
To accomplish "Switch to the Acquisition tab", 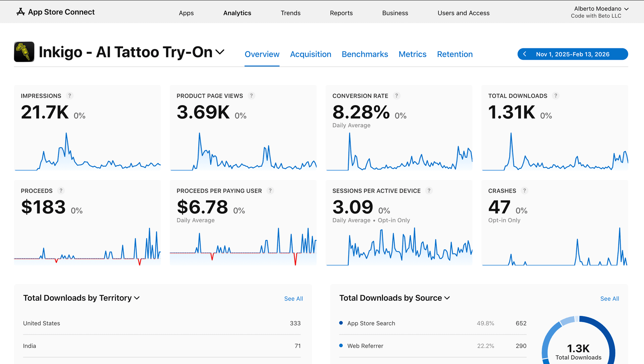I will click(x=310, y=54).
